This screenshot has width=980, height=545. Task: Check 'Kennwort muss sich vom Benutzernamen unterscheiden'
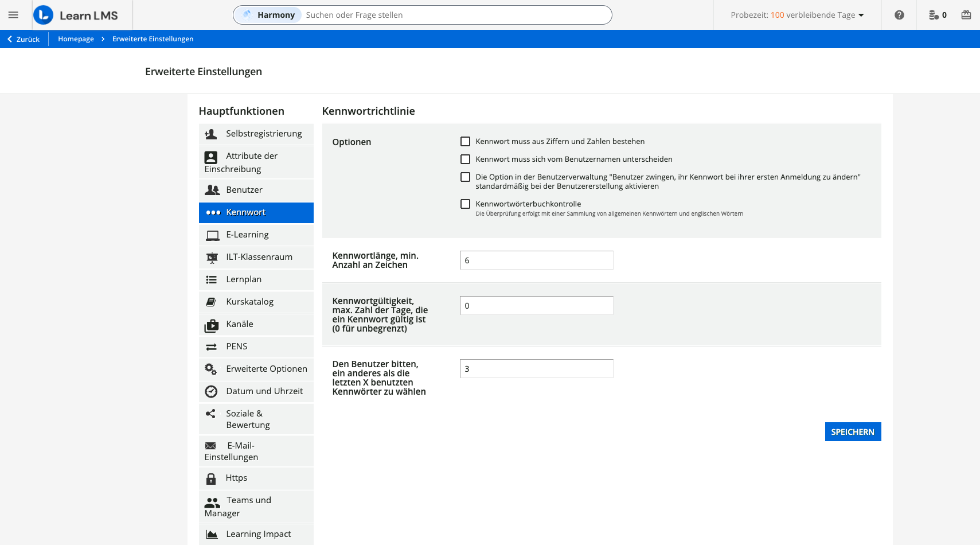[465, 159]
